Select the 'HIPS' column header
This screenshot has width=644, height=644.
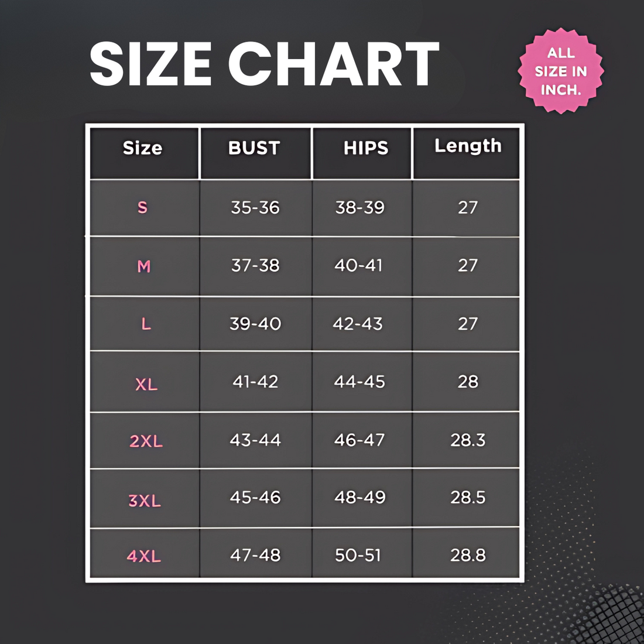click(365, 148)
